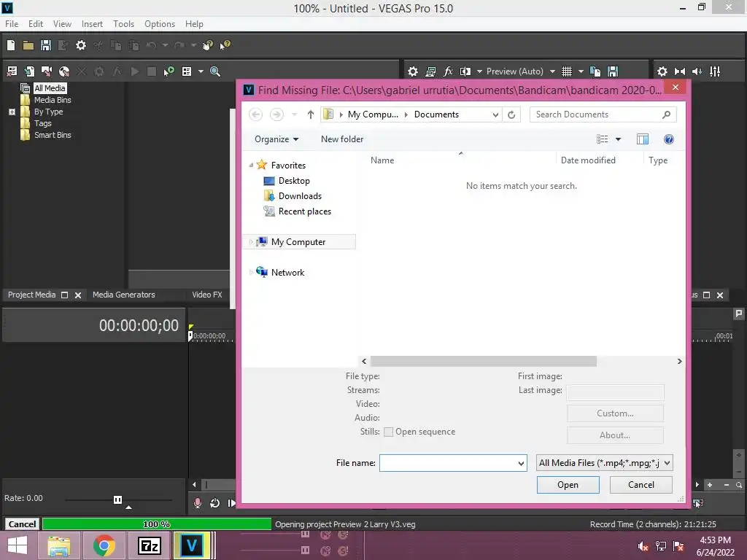This screenshot has width=747, height=560.
Task: Open the Edit menu
Action: (x=36, y=24)
